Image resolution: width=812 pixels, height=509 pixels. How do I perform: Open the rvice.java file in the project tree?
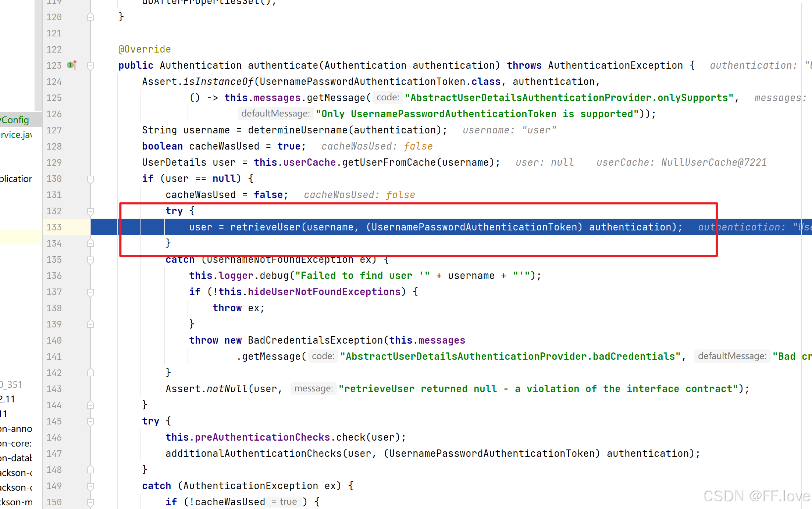click(x=16, y=135)
